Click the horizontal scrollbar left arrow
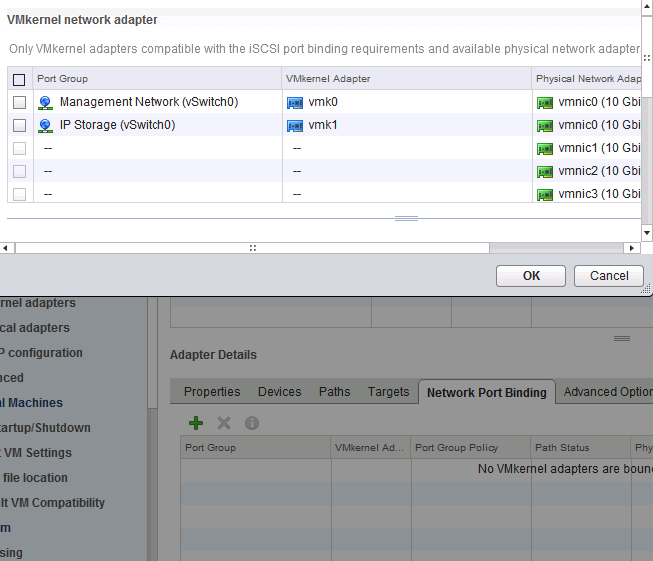Screen dimensions: 653x561 click(5, 248)
